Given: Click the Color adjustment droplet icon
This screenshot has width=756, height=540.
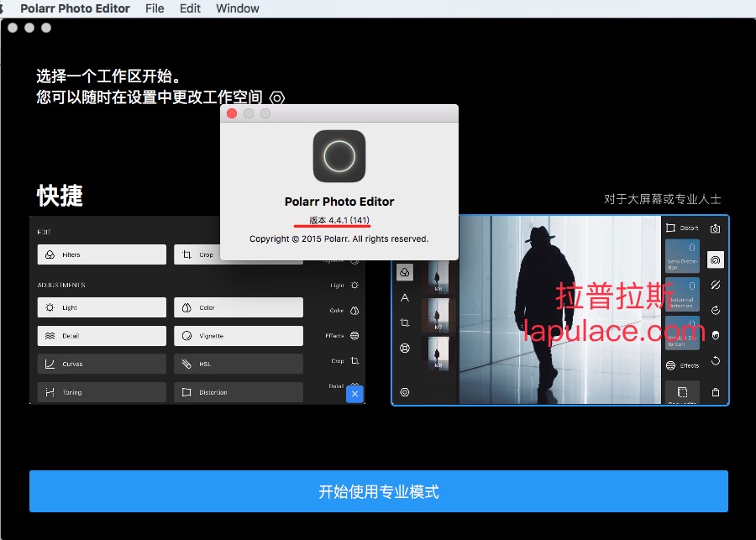Looking at the screenshot, I should [x=185, y=307].
